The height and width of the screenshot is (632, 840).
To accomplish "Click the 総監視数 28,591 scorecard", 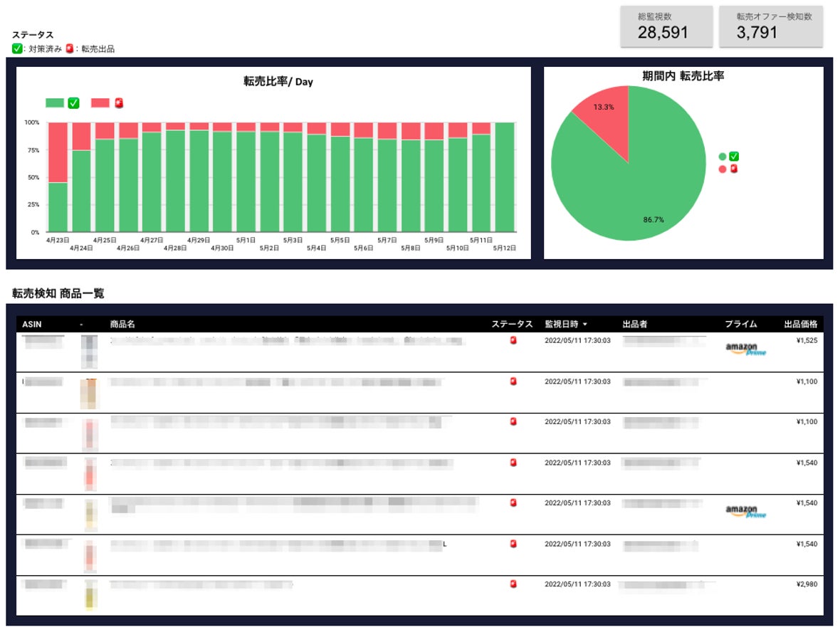I will coord(666,26).
